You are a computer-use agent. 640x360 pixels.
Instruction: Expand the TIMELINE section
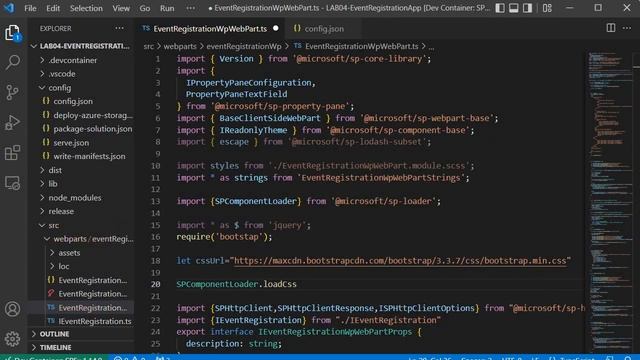pyautogui.click(x=82, y=347)
